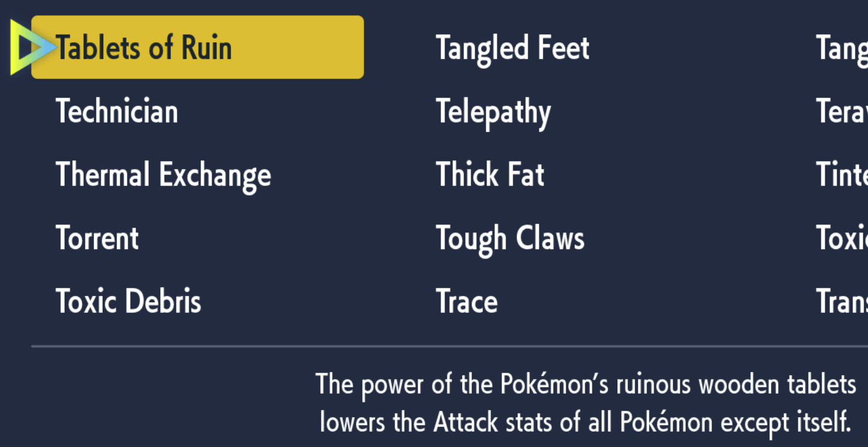Click the description line mentioning ruinous wooden tablets
The width and height of the screenshot is (868, 447).
pyautogui.click(x=586, y=385)
